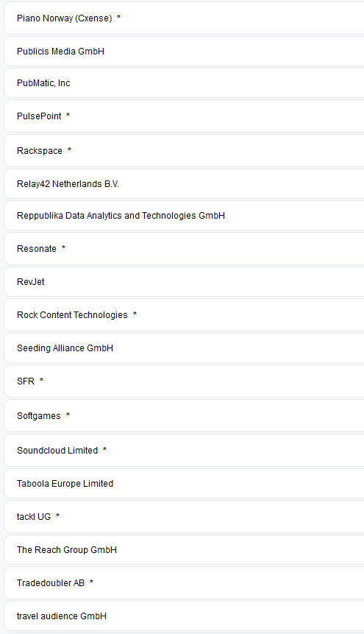Select Seeding Alliance GmbH in the list
The image size is (364, 634).
point(185,348)
